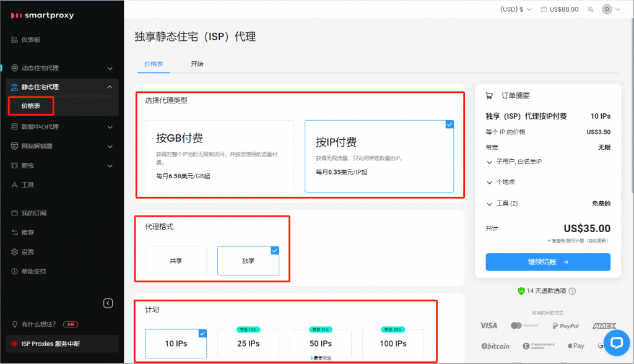Choose the 25 IPs plan
The width and height of the screenshot is (634, 364).
tap(248, 344)
